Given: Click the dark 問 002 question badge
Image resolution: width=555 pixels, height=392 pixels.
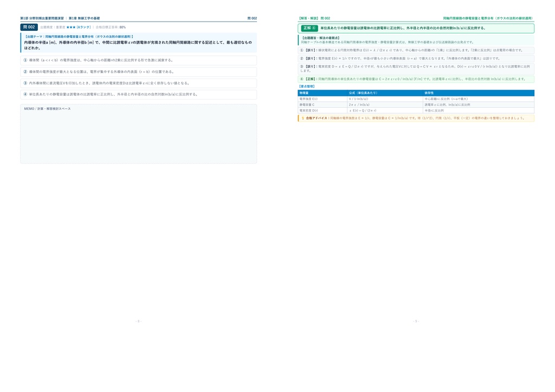Looking at the screenshot, I should tap(29, 27).
